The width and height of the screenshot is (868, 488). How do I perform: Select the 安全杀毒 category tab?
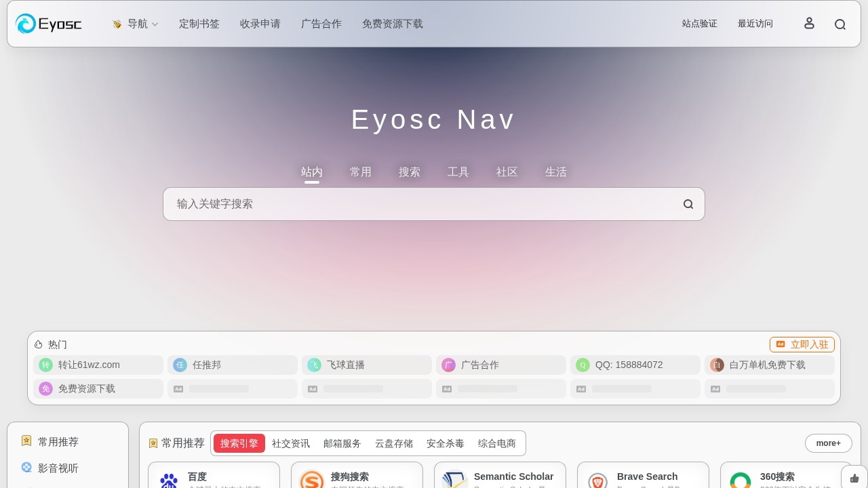point(446,443)
